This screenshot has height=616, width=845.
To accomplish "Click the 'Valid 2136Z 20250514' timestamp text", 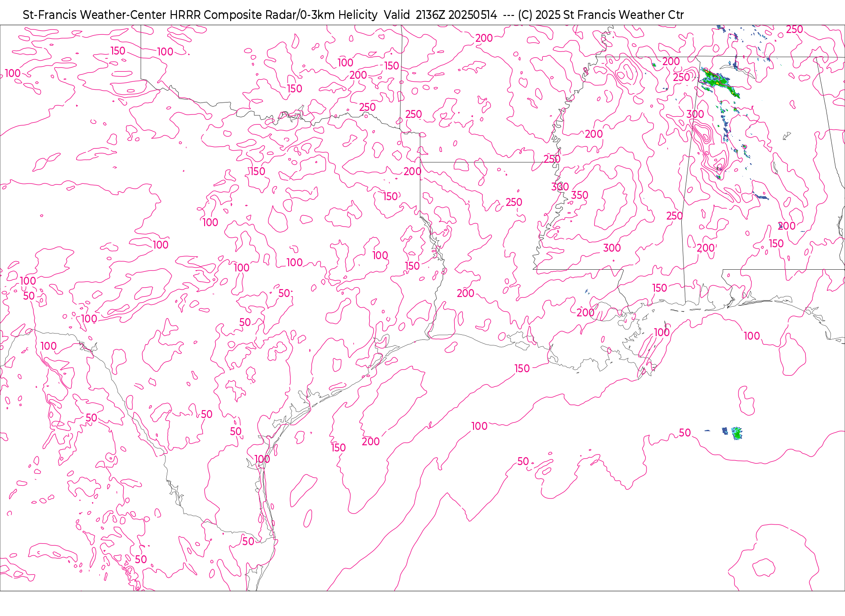I will (440, 15).
